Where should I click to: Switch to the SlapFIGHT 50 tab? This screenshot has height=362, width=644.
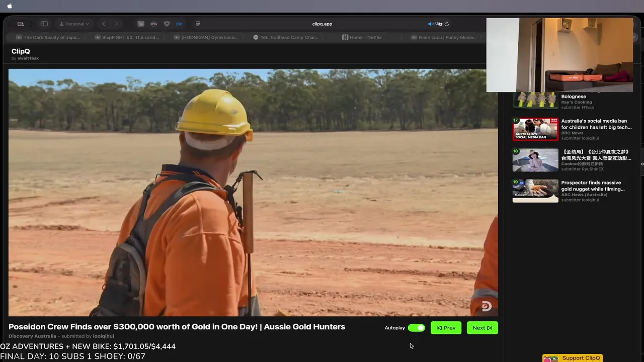[x=126, y=37]
